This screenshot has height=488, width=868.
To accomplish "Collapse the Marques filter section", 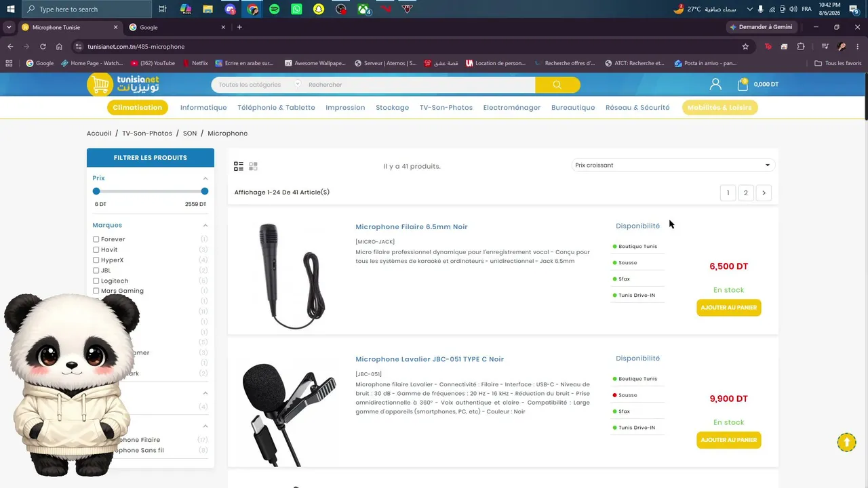I will click(205, 225).
